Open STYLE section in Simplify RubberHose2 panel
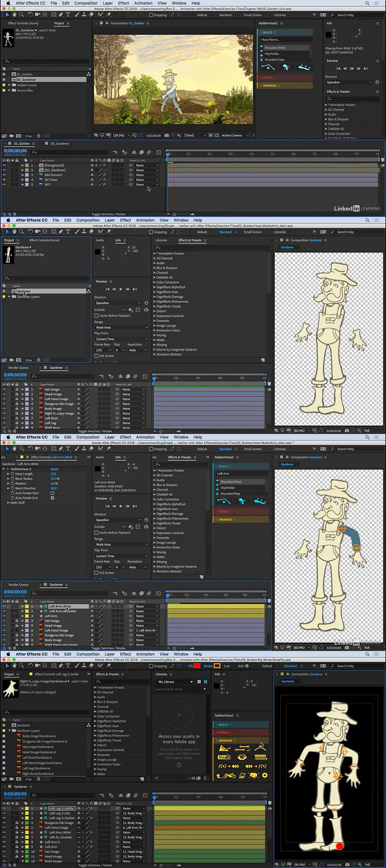Image resolution: width=386 pixels, height=868 pixels. 241,732
